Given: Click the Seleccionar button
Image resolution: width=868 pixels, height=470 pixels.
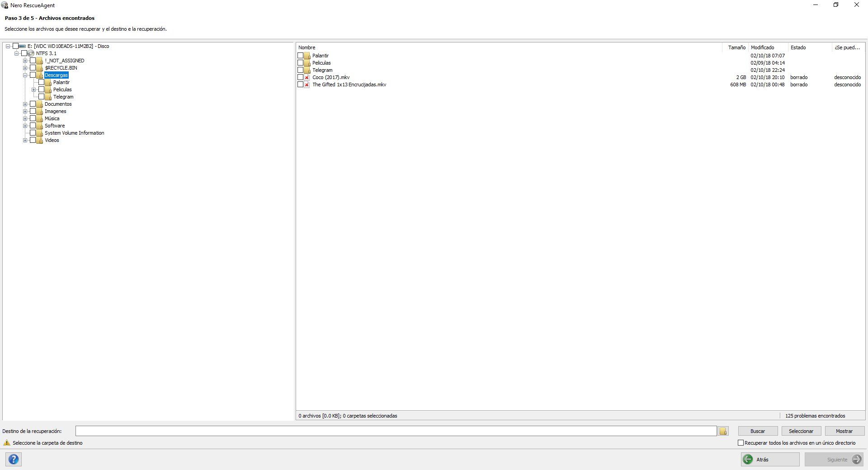Looking at the screenshot, I should 801,431.
